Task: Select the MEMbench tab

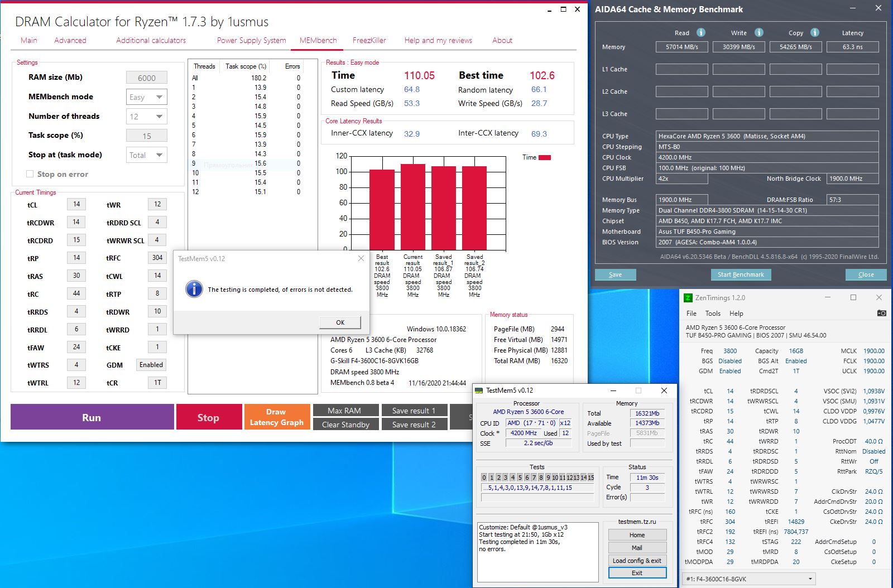Action: point(318,40)
